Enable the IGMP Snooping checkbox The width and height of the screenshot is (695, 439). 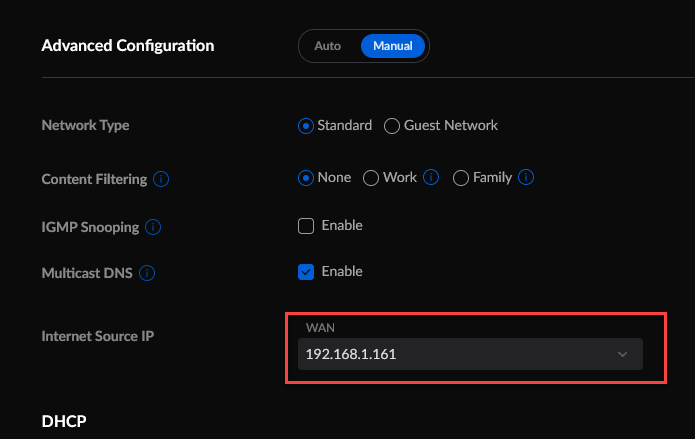click(307, 226)
